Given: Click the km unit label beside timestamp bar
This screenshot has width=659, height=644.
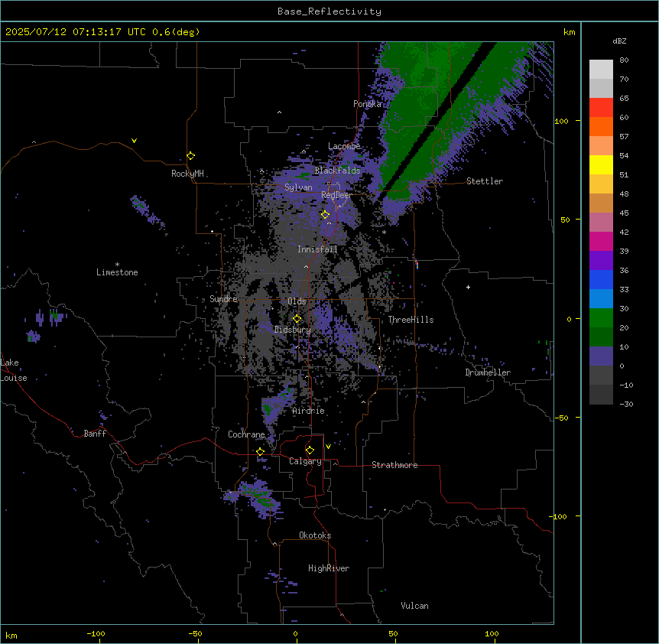Looking at the screenshot, I should [570, 32].
